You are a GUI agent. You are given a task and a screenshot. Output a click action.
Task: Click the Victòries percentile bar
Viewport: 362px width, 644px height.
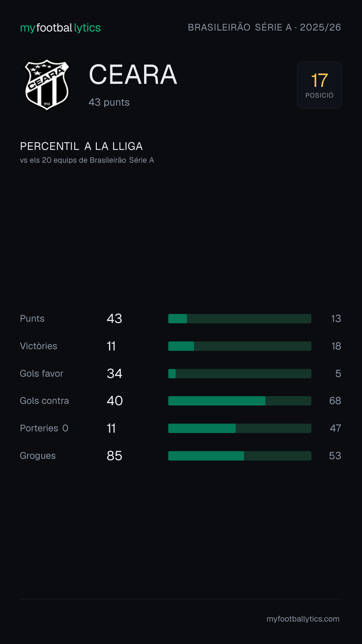(240, 346)
